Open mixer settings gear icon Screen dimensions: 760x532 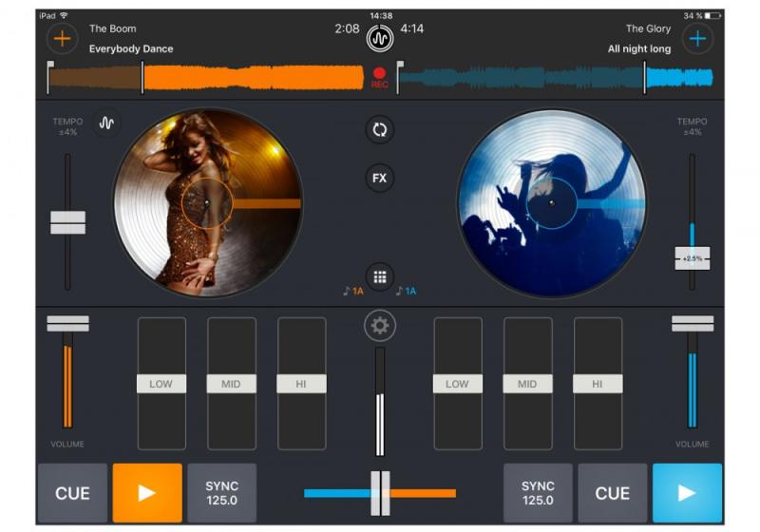[380, 326]
